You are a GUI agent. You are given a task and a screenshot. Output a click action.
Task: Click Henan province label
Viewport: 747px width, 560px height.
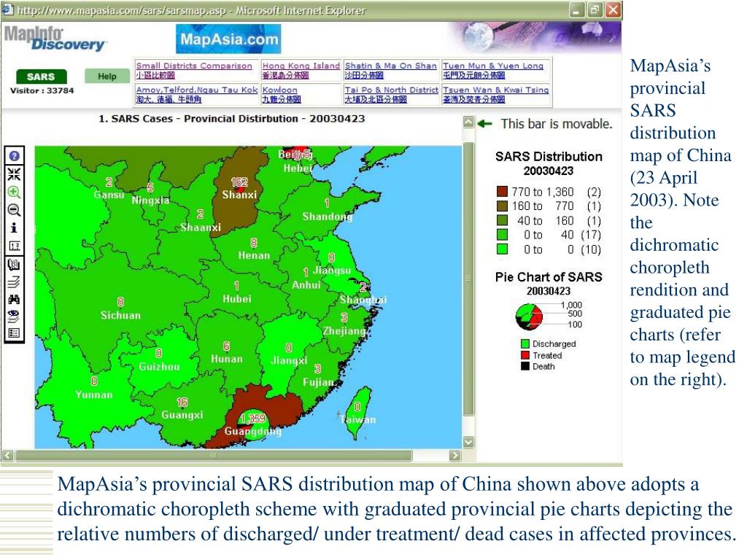tap(254, 255)
